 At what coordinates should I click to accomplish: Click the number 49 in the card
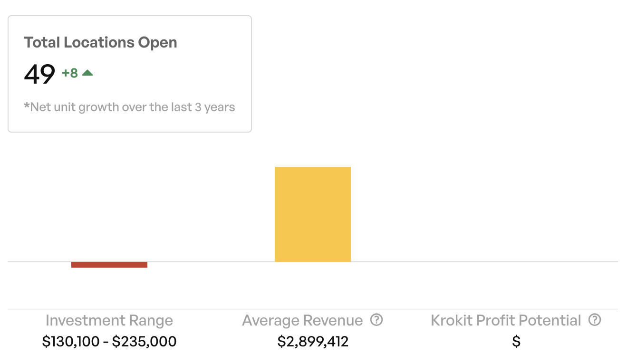[x=39, y=75]
